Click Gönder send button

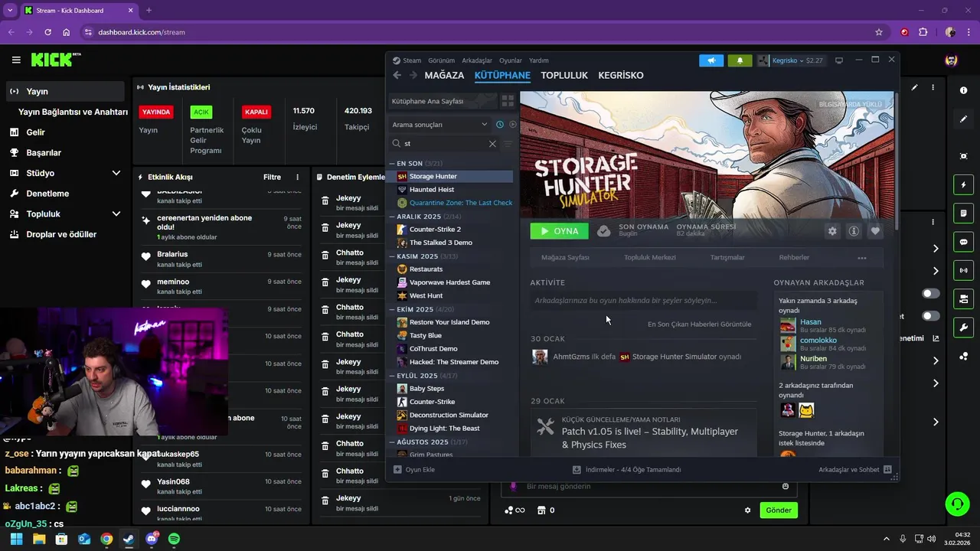click(779, 510)
